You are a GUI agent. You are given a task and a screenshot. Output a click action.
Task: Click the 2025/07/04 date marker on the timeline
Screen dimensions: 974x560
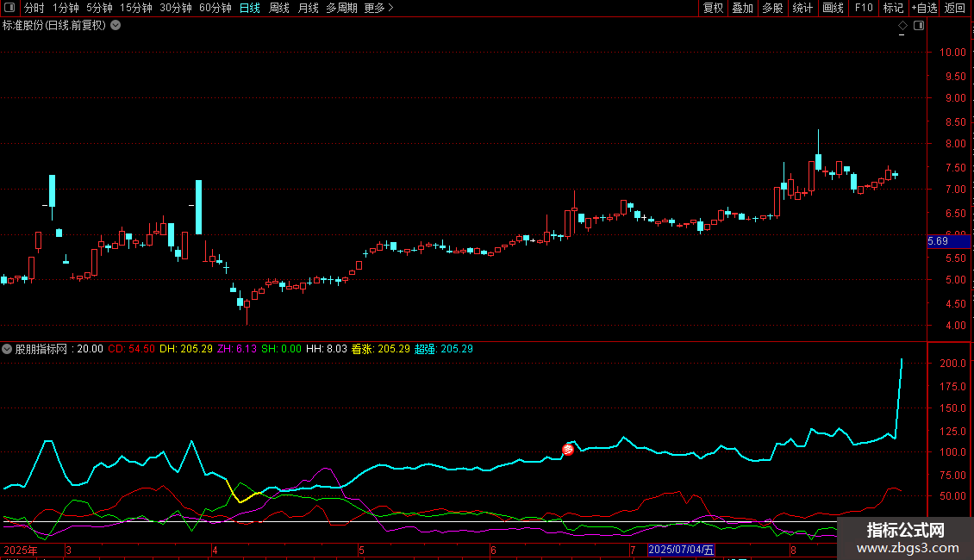pos(681,550)
